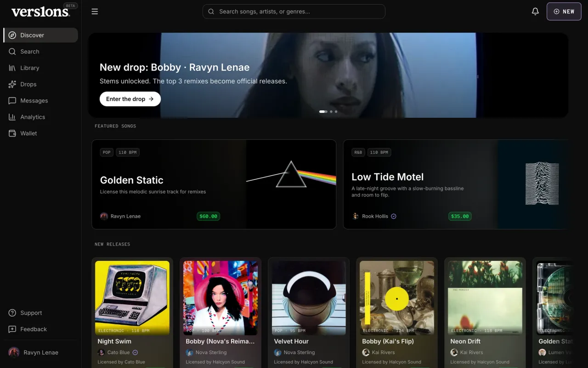Click the search songs input field
Viewport: 588px width, 368px height.
point(294,11)
